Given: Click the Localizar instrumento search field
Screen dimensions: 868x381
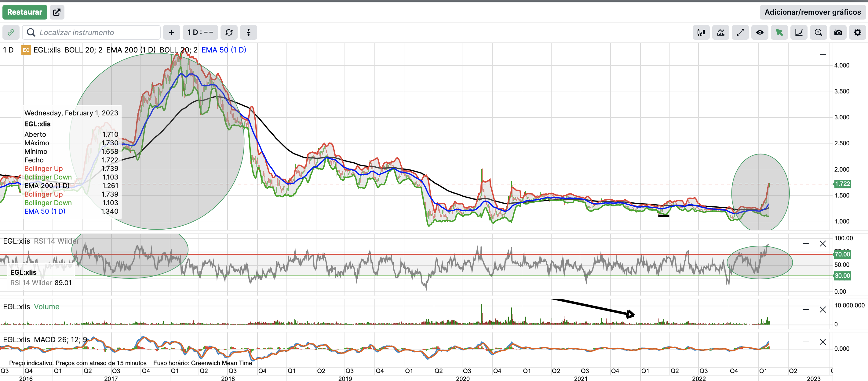Looking at the screenshot, I should (x=91, y=32).
